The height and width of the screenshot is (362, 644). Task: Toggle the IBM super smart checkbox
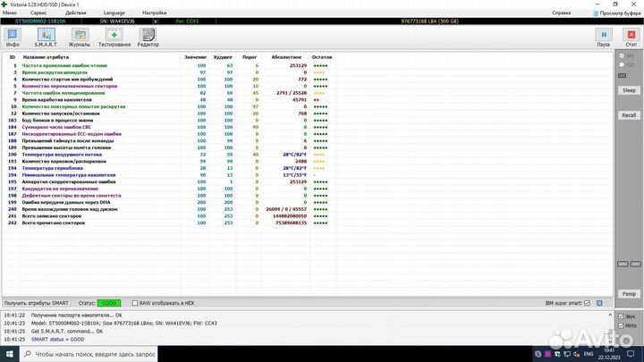(587, 303)
